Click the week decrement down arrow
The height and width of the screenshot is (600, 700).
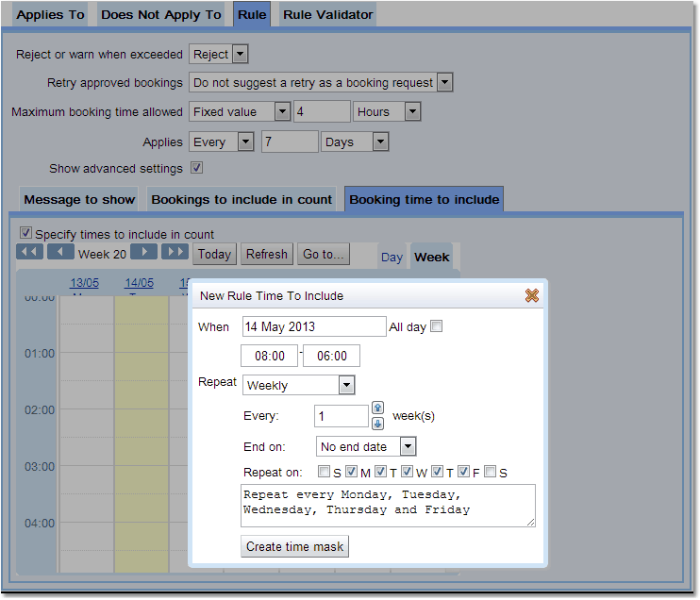pos(377,424)
